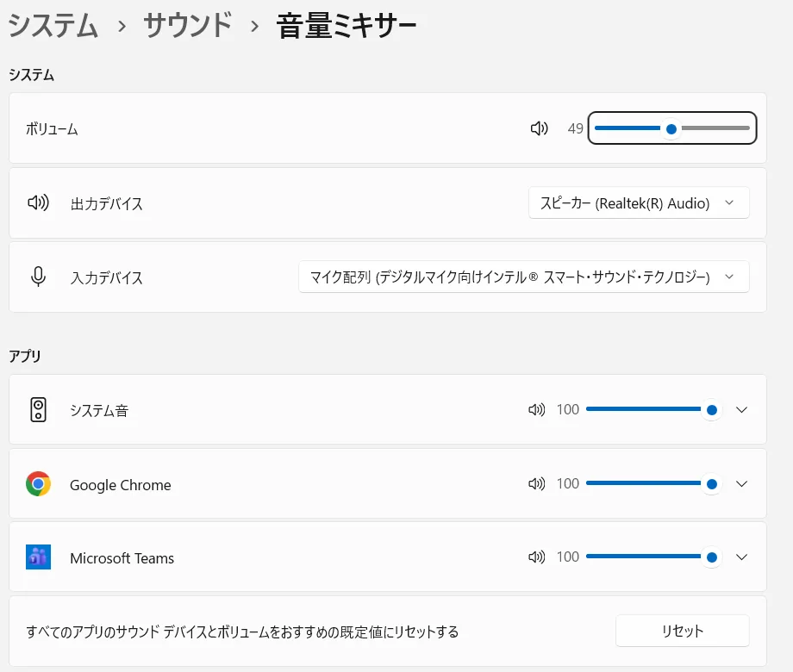This screenshot has height=672, width=793.
Task: Click the Microsoft Teams volume value 100
Action: [x=568, y=557]
